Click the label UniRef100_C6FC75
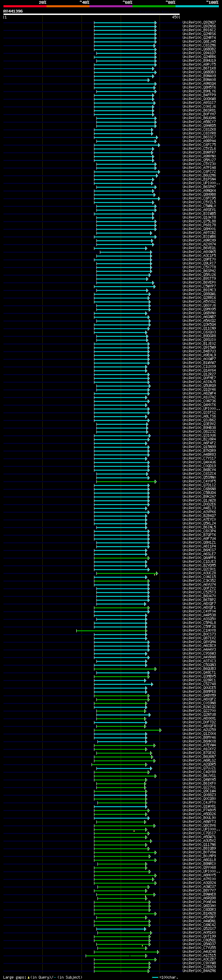222x980 pixels. pos(199,145)
